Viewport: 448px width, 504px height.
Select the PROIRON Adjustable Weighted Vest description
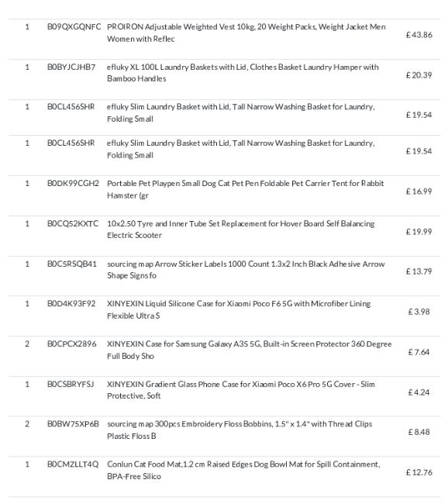(x=246, y=33)
